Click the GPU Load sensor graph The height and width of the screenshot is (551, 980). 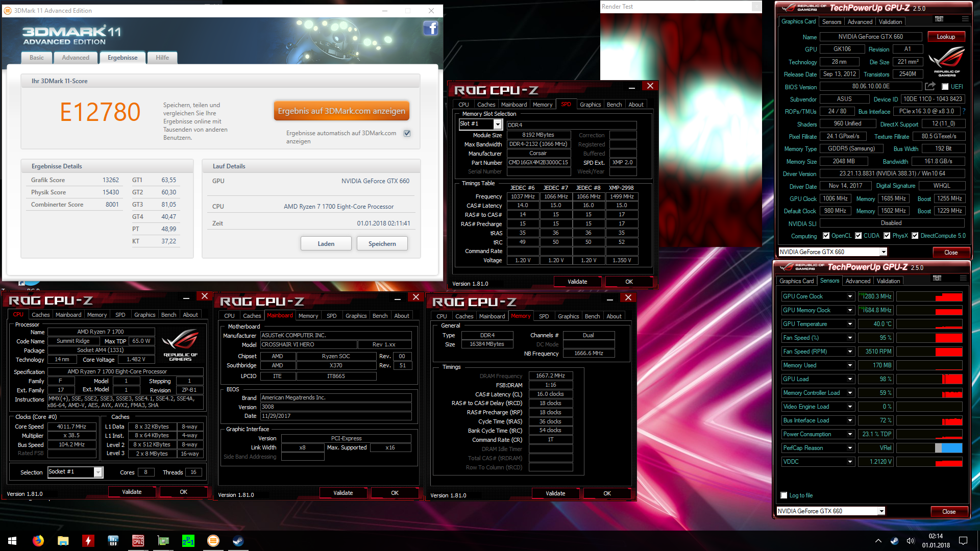929,379
